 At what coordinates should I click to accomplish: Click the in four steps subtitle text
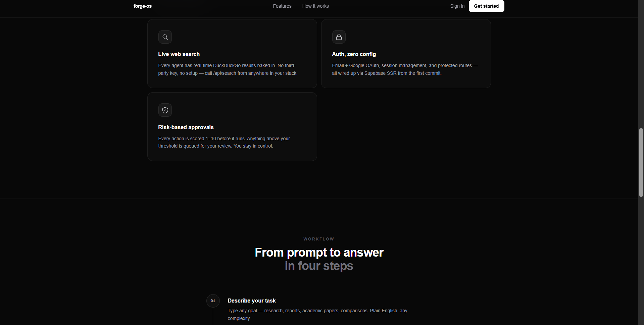point(318,266)
